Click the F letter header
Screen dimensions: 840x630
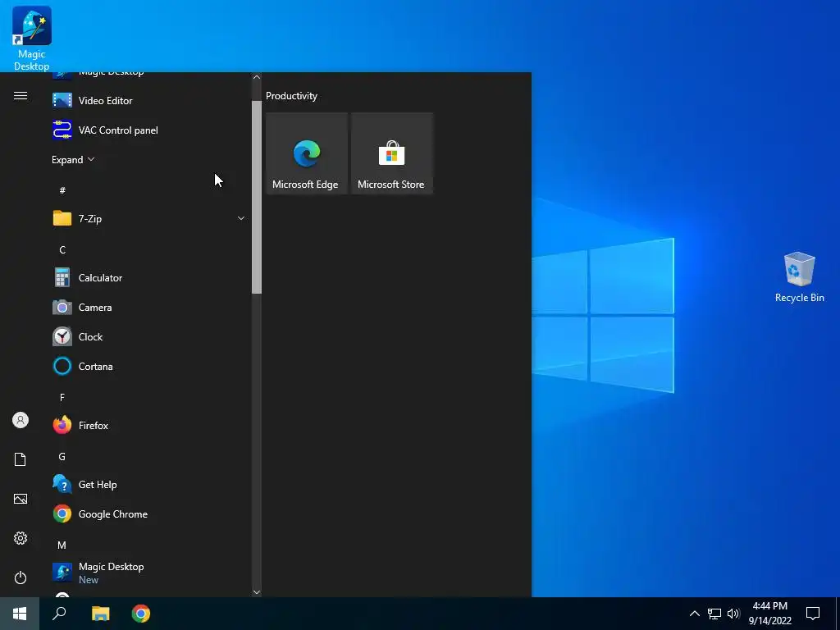point(62,398)
